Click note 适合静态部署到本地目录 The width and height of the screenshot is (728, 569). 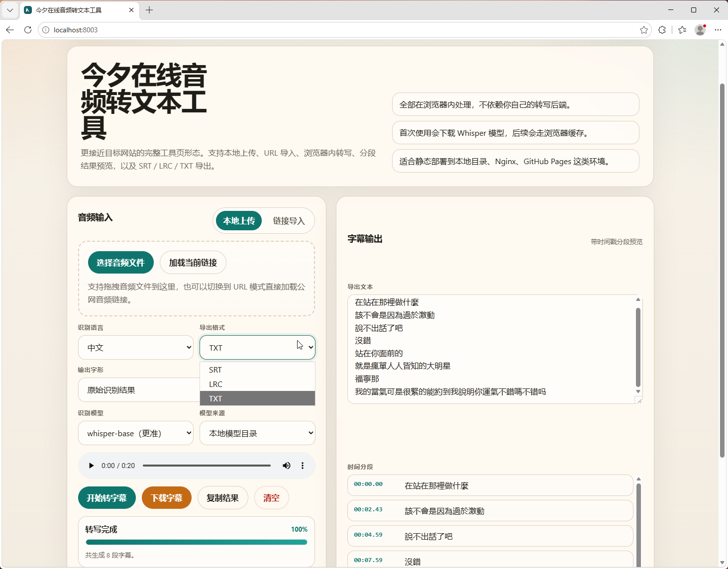coord(516,161)
